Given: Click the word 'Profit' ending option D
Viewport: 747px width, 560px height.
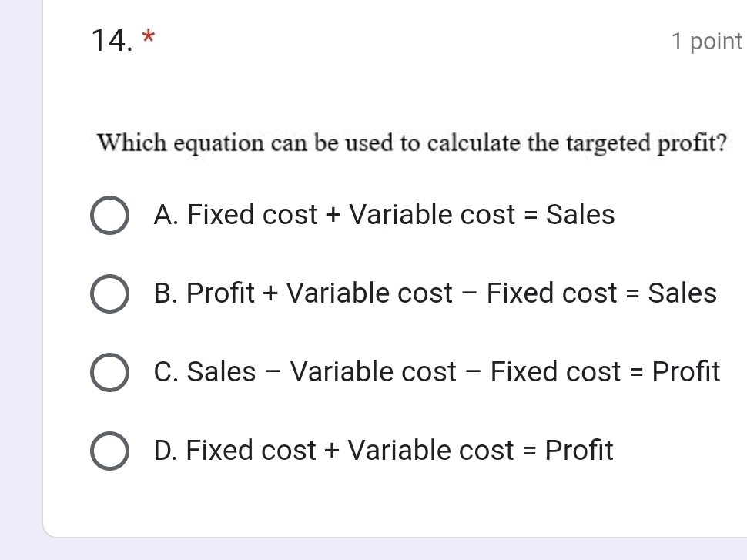Looking at the screenshot, I should point(579,451).
